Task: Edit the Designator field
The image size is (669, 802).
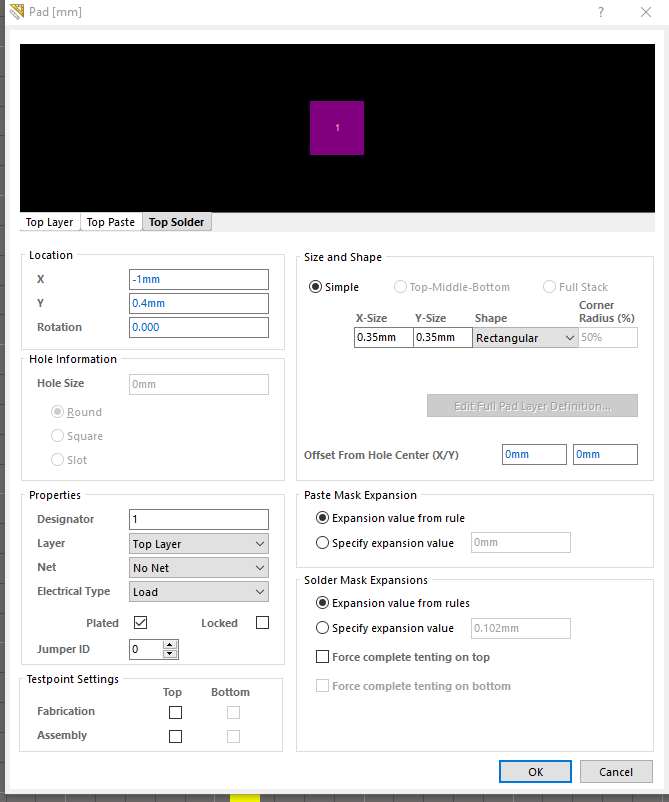Action: tap(199, 519)
